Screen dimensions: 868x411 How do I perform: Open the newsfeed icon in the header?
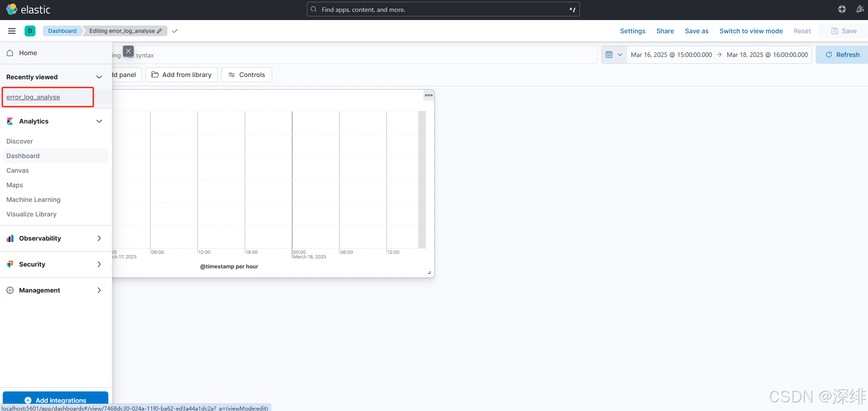[x=860, y=9]
